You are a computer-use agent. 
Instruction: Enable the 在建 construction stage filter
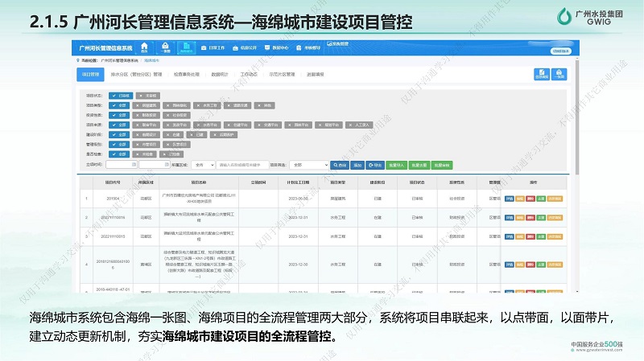click(173, 134)
